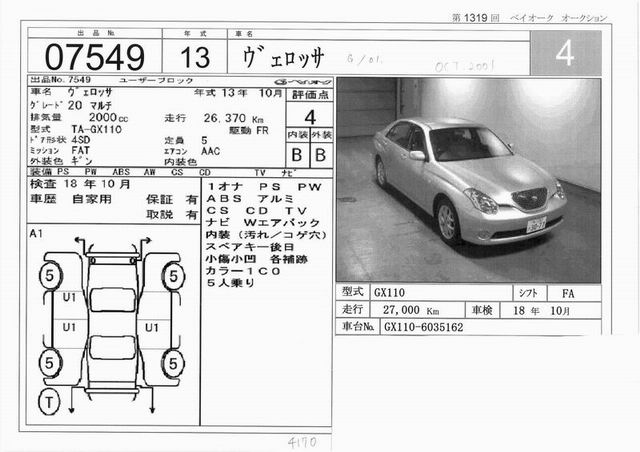Select the notes line 1オナ PS PW
The width and height of the screenshot is (640, 452).
[265, 187]
